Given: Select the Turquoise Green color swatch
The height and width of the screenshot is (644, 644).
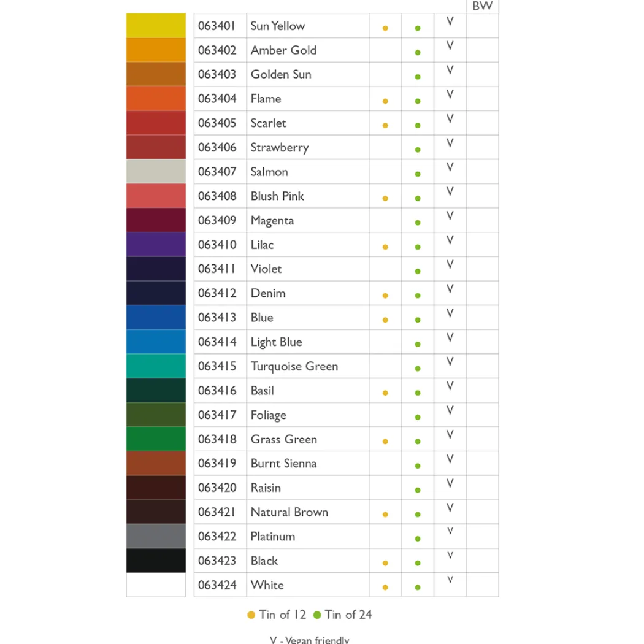Looking at the screenshot, I should tap(156, 366).
